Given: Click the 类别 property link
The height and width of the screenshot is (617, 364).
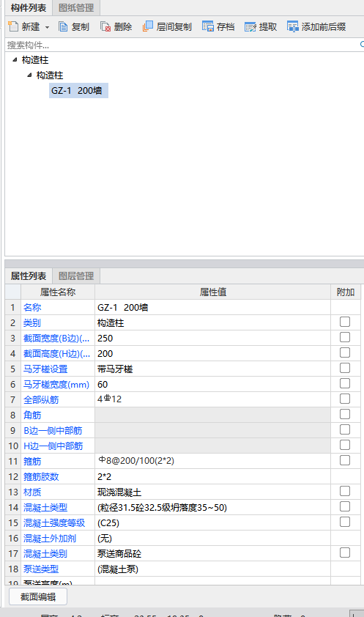Looking at the screenshot, I should 32,322.
